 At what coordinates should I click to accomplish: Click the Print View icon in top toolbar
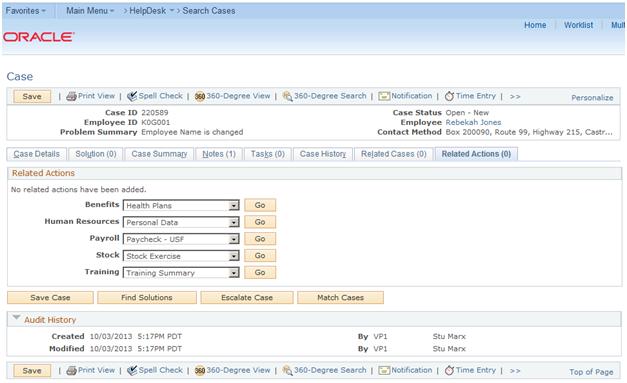click(71, 96)
